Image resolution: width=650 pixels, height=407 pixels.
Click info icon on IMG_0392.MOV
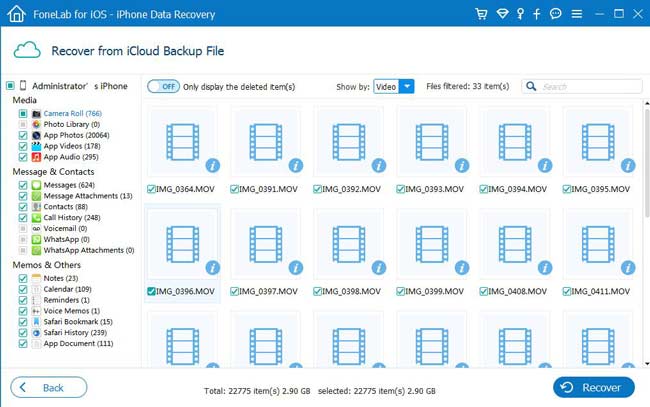point(379,165)
